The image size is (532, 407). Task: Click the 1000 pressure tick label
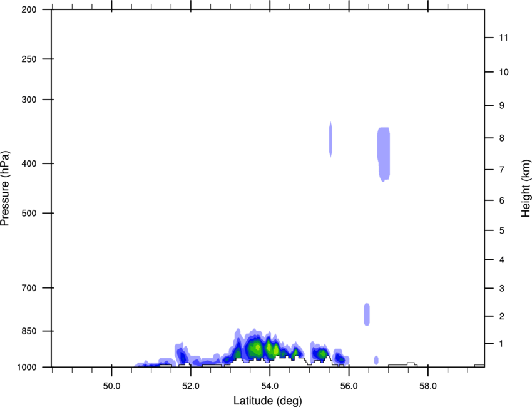pos(26,368)
